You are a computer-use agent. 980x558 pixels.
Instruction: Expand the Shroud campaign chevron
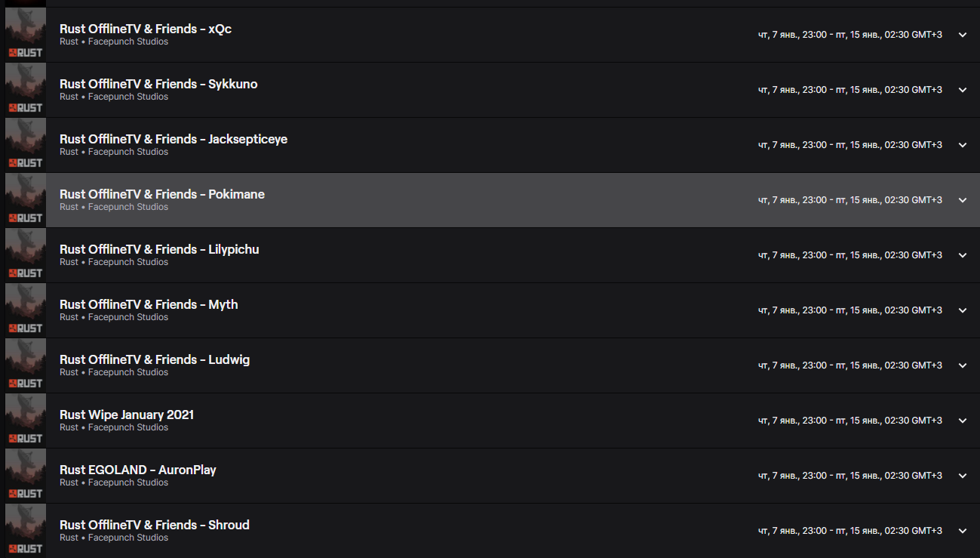pos(963,531)
